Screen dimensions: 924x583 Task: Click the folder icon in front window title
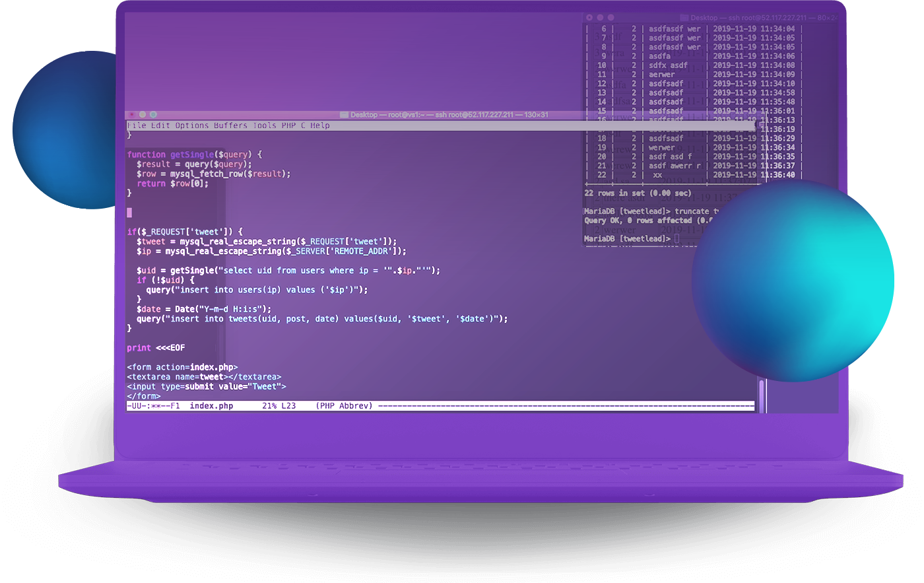pyautogui.click(x=344, y=115)
